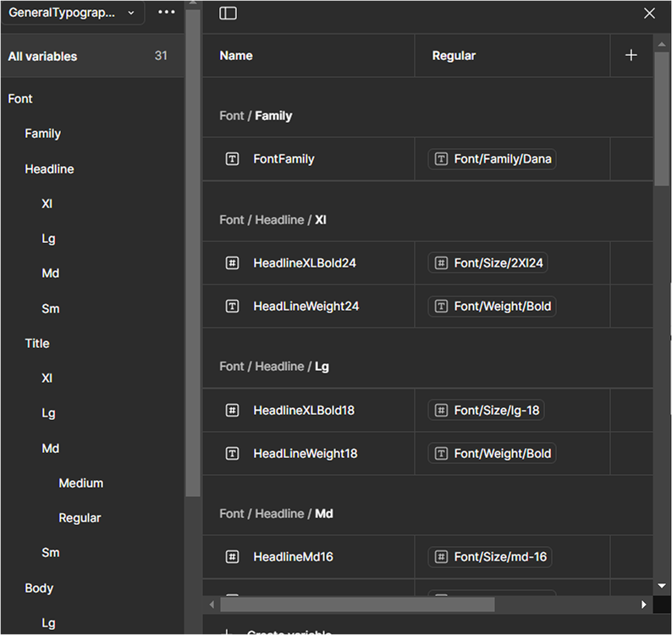Toggle the sidebar panel icon

click(x=228, y=14)
